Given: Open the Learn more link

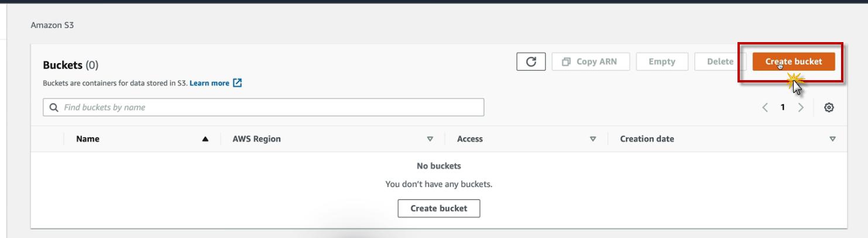Looking at the screenshot, I should coord(209,83).
